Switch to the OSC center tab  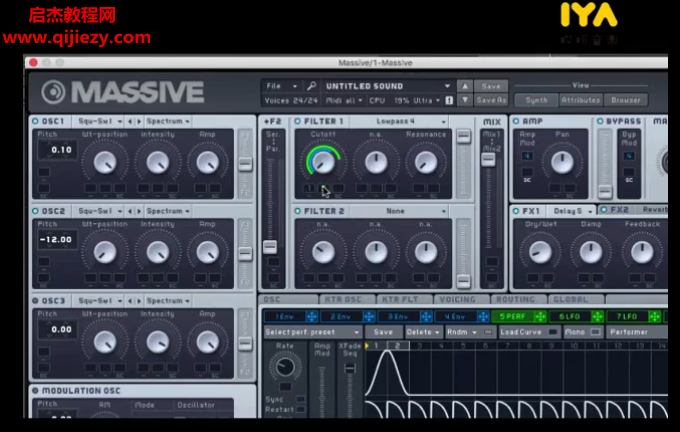click(288, 299)
